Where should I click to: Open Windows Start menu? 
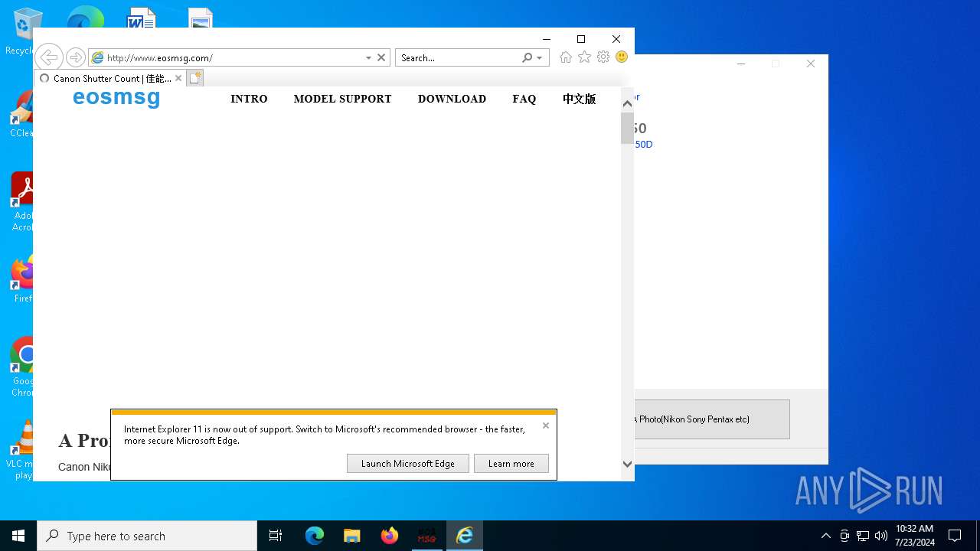[18, 536]
